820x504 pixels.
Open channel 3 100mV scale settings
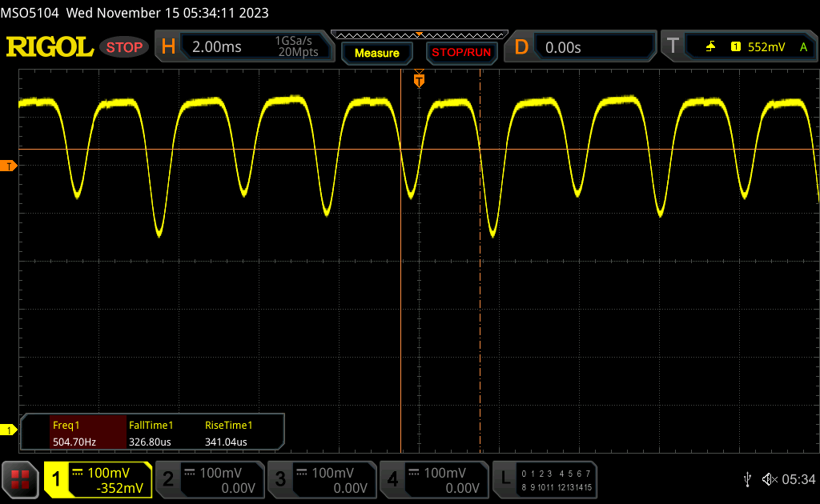pos(332,473)
